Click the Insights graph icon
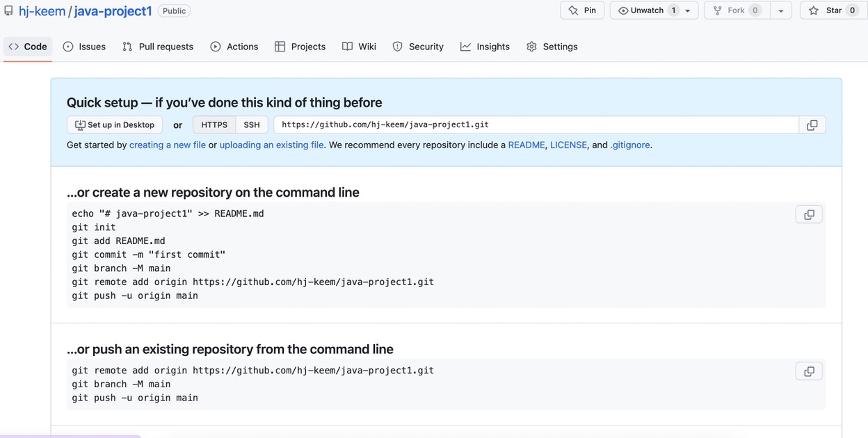Screen dimensions: 868x438 (465, 47)
